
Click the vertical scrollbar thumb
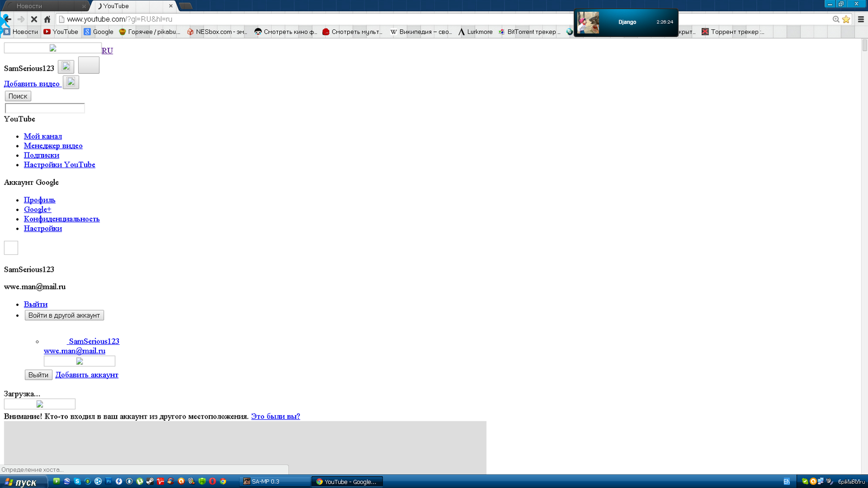coord(864,45)
